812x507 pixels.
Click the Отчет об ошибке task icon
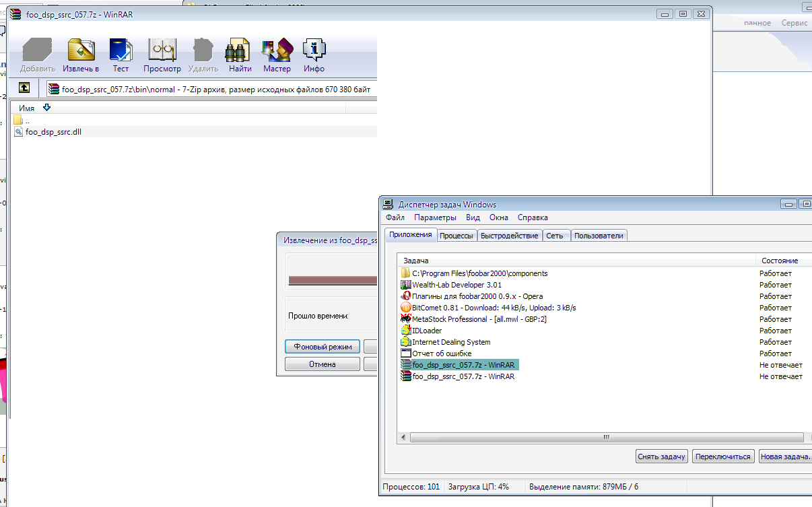(405, 353)
